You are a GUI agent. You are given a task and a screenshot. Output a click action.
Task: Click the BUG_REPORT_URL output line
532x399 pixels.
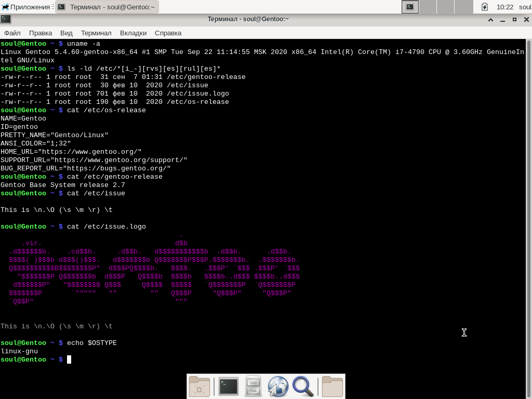[x=86, y=169]
